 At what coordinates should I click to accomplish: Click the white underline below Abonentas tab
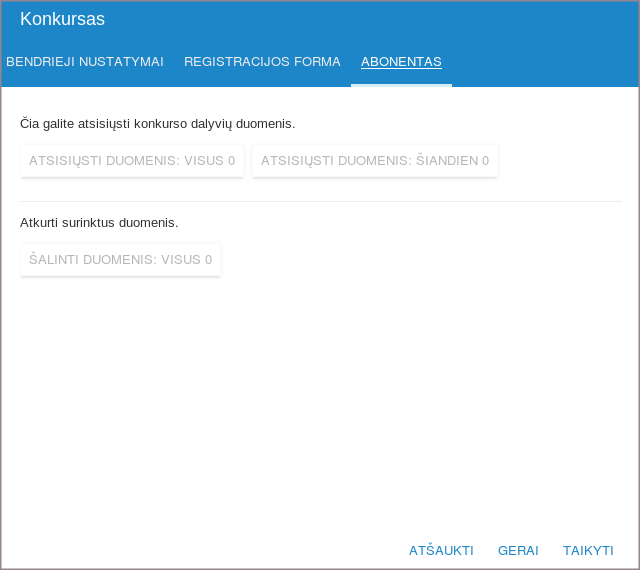(401, 85)
